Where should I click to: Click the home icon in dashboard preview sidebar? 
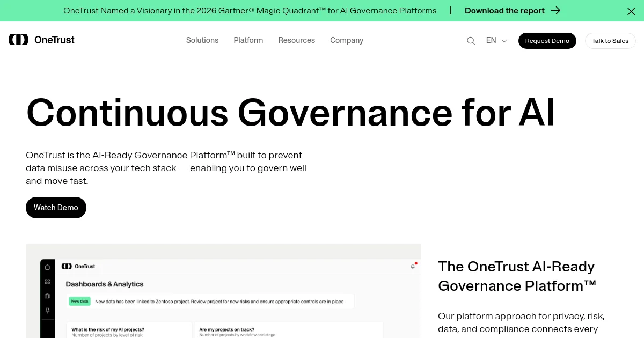tap(48, 267)
